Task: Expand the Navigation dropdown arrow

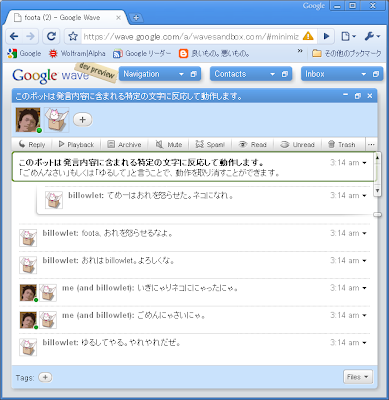Action: (x=181, y=74)
